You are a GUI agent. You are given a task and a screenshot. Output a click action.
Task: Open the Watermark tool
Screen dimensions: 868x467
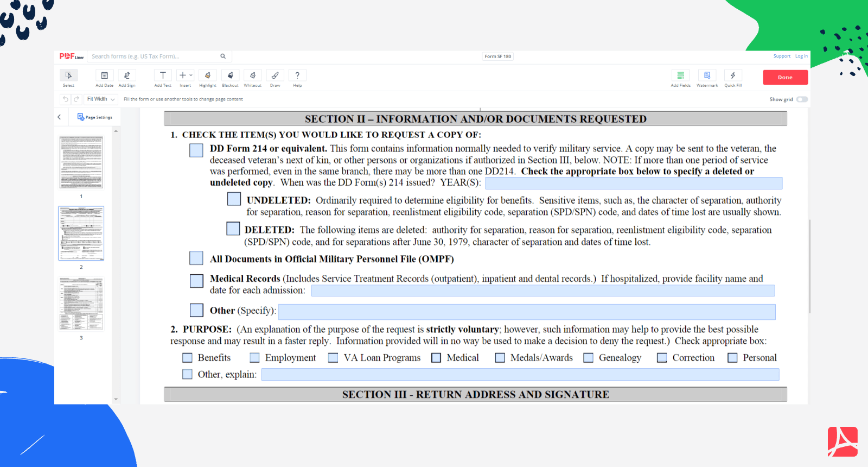coord(707,76)
